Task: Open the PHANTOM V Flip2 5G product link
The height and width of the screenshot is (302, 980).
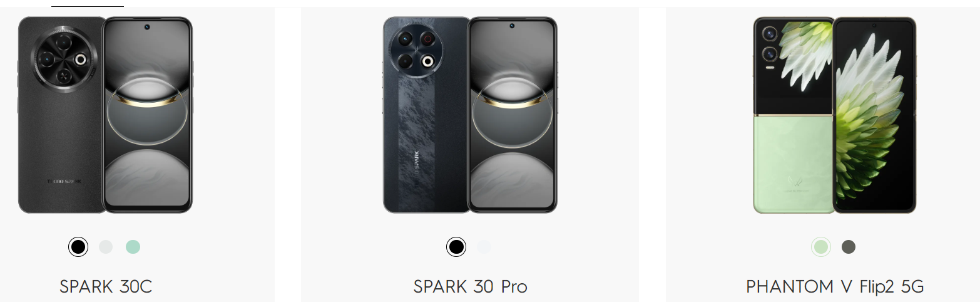Action: [835, 287]
